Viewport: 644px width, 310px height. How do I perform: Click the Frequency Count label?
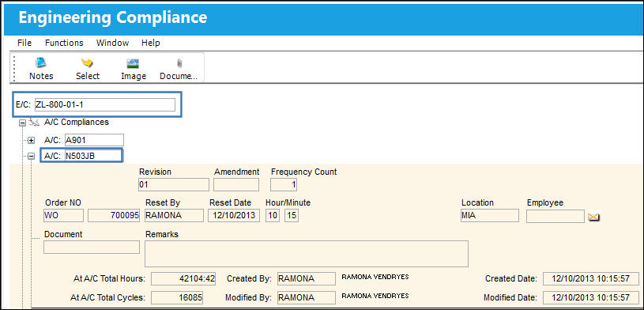304,172
